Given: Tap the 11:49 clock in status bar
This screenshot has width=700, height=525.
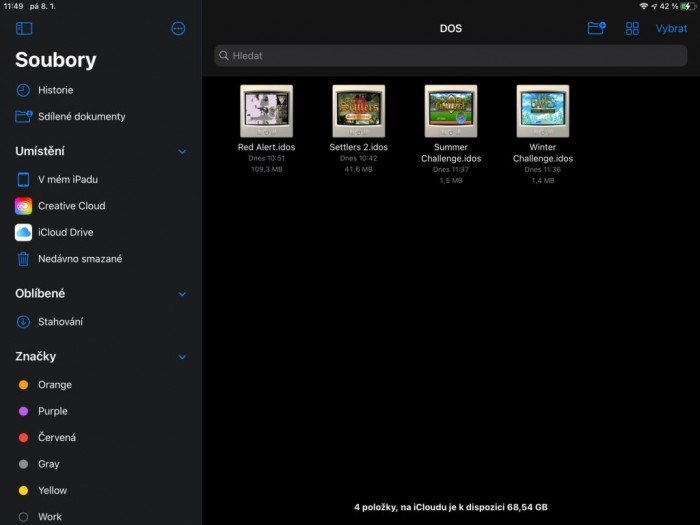Looking at the screenshot, I should (13, 6).
